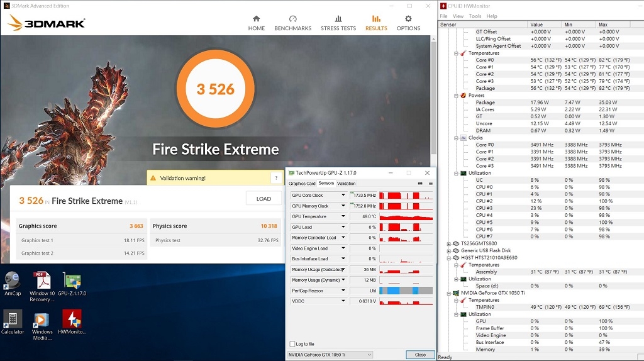Click the GPU Temperature red history graph

[406, 216]
